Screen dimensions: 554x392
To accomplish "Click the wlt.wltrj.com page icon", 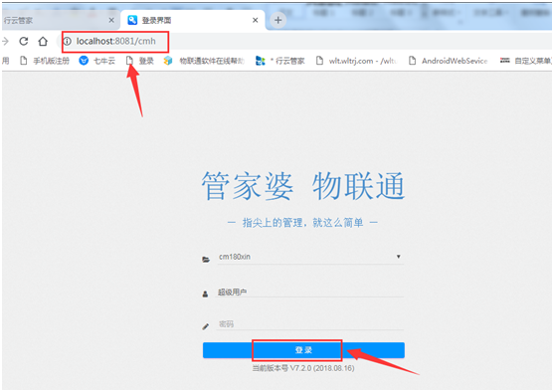I will 319,61.
